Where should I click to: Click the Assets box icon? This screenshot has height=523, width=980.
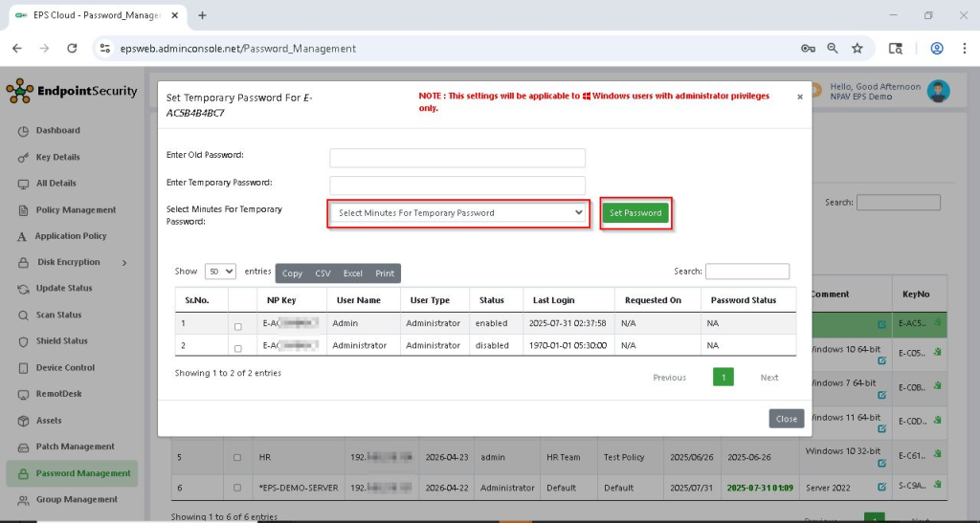pyautogui.click(x=24, y=421)
